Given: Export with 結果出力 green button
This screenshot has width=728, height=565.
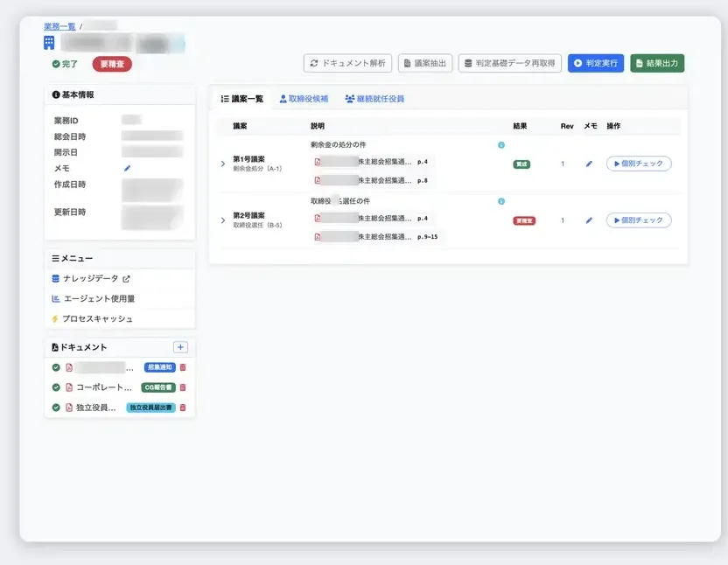Looking at the screenshot, I should (x=657, y=63).
